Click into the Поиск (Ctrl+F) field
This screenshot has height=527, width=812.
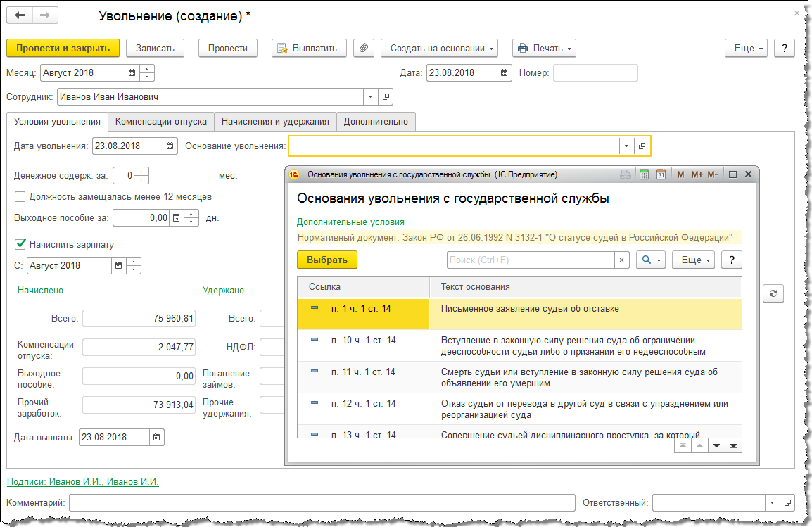pyautogui.click(x=531, y=260)
